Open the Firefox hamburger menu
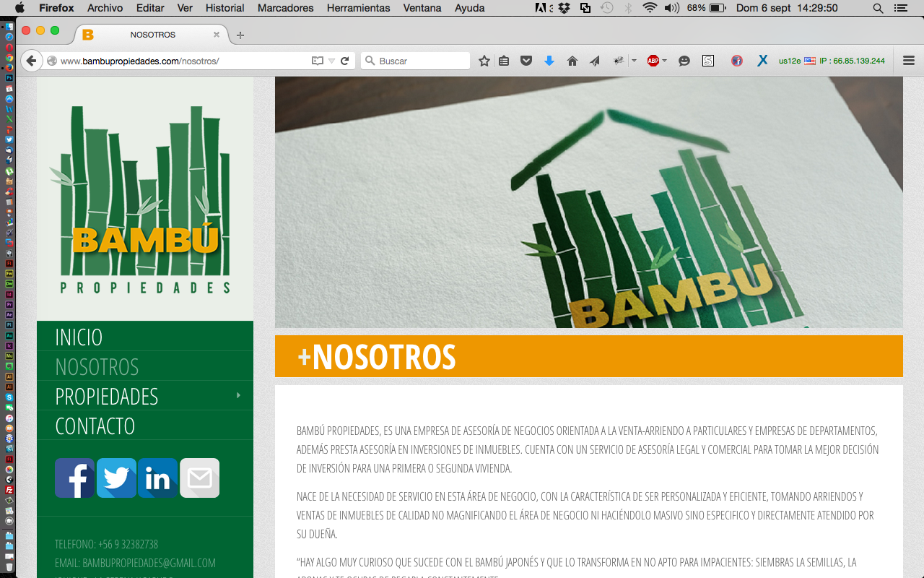The height and width of the screenshot is (578, 924). 909,61
